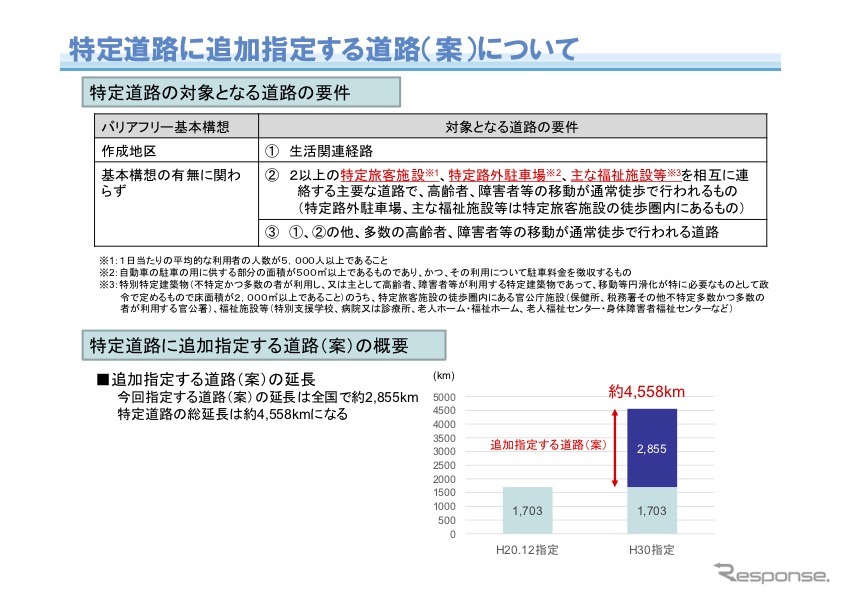The image size is (841, 595).
Task: Click x-axis label H30指定
Action: pos(652,550)
